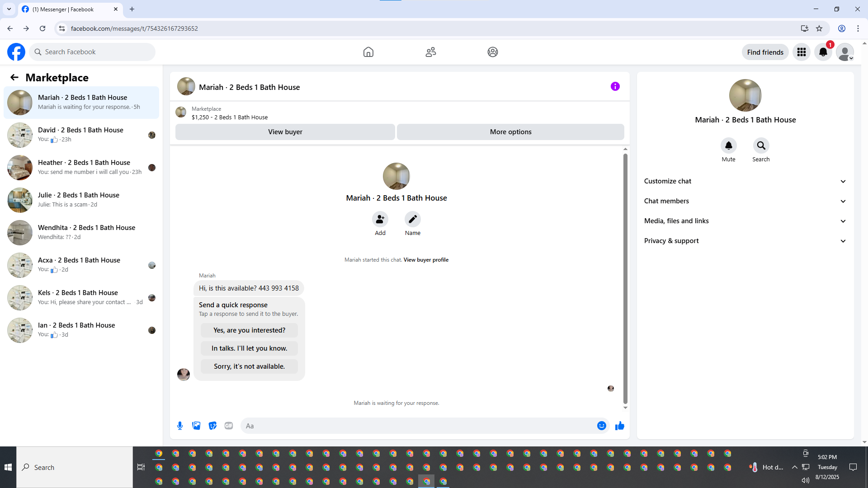Open the Facebook menu grid icon
The height and width of the screenshot is (488, 868).
[x=802, y=52]
